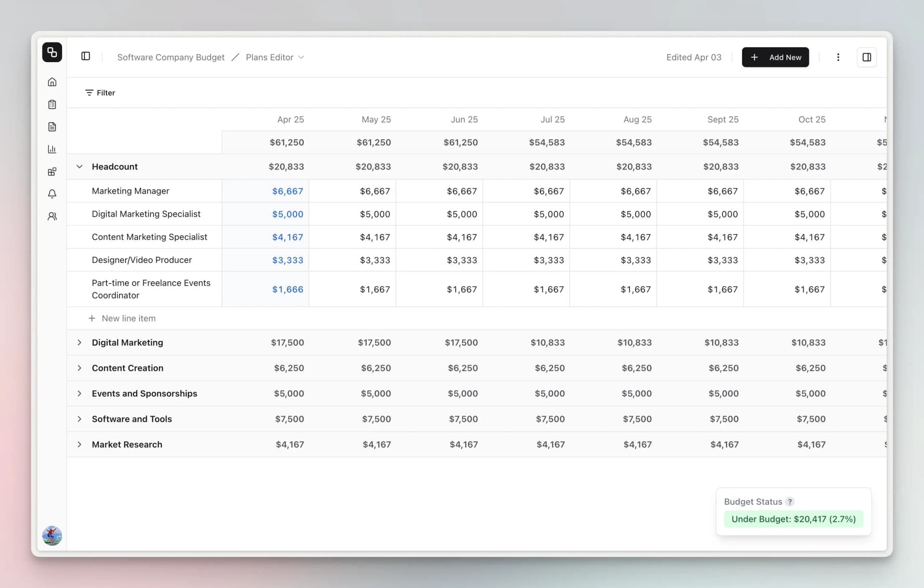The width and height of the screenshot is (924, 588).
Task: Open the three-dot options menu
Action: pos(838,57)
